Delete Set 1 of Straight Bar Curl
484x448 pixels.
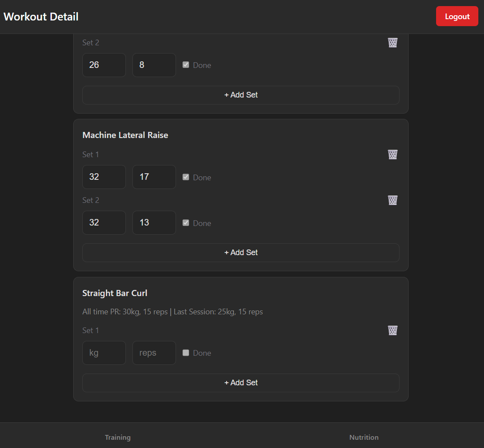tap(393, 330)
